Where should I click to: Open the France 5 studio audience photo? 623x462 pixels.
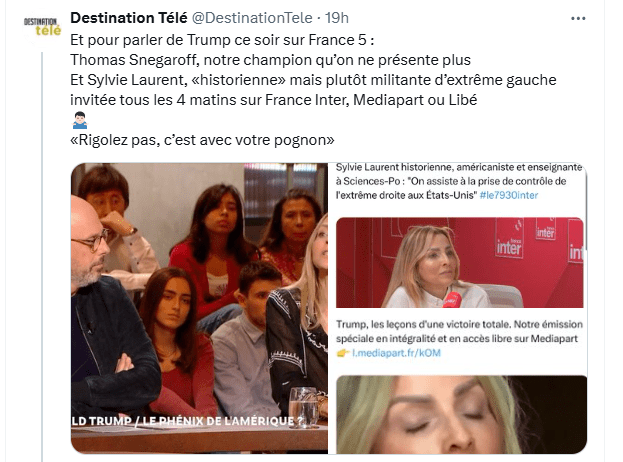coord(199,308)
